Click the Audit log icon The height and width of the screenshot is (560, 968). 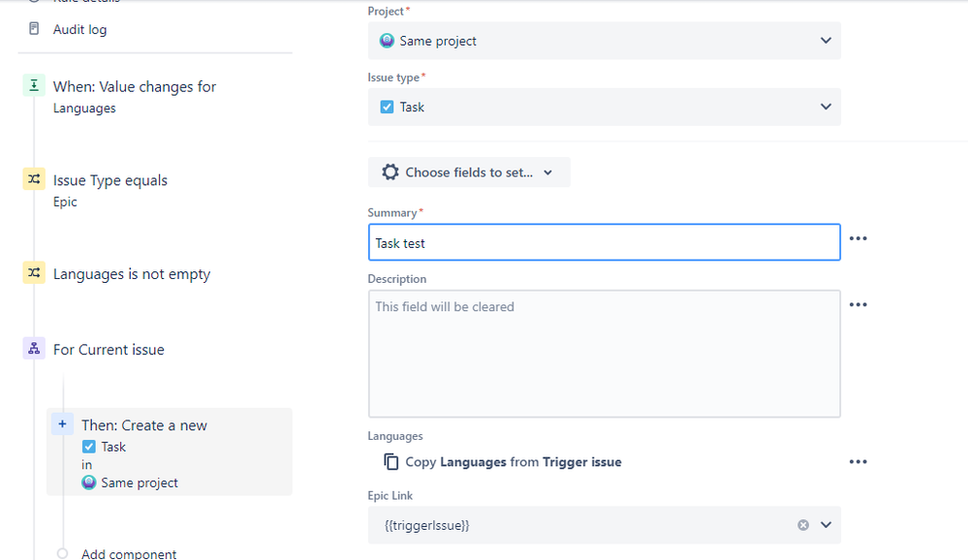35,29
